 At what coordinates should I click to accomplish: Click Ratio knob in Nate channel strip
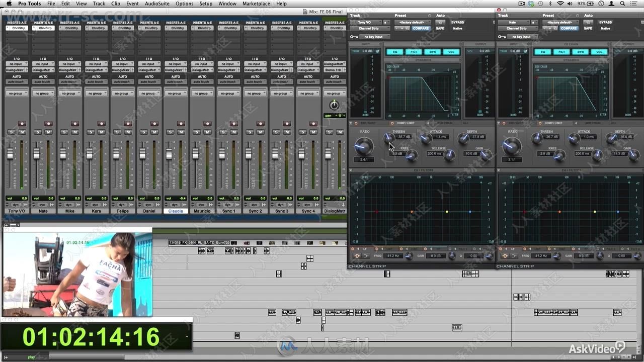point(512,146)
